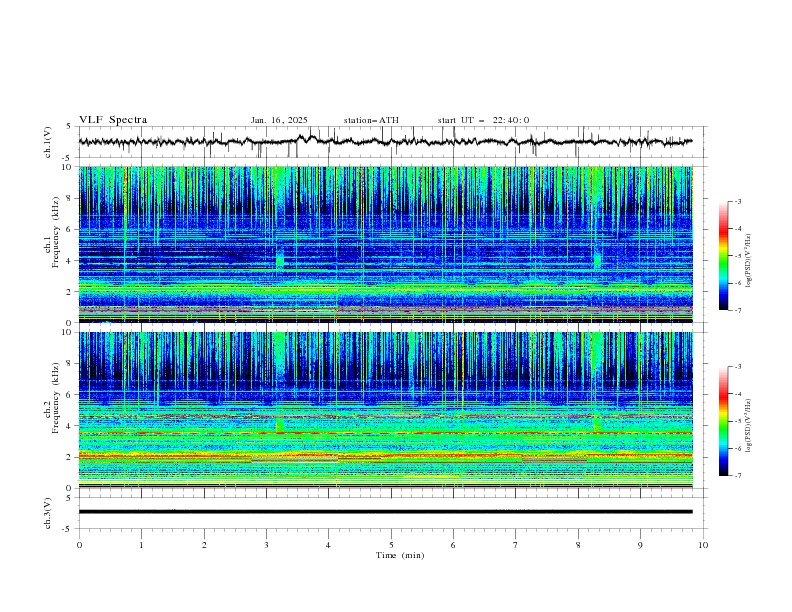Click the ch.2 "Frequency (kHz)" axis label

click(56, 397)
